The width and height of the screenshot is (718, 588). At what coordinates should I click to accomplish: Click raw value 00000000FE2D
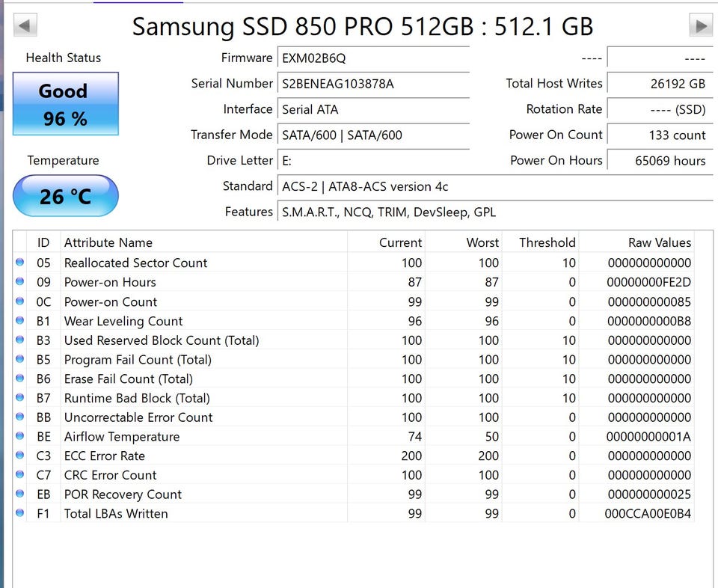(649, 282)
